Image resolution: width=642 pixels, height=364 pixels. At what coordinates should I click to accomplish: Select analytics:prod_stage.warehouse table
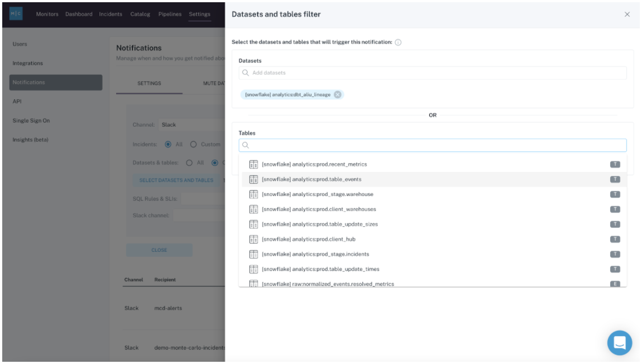click(x=434, y=194)
